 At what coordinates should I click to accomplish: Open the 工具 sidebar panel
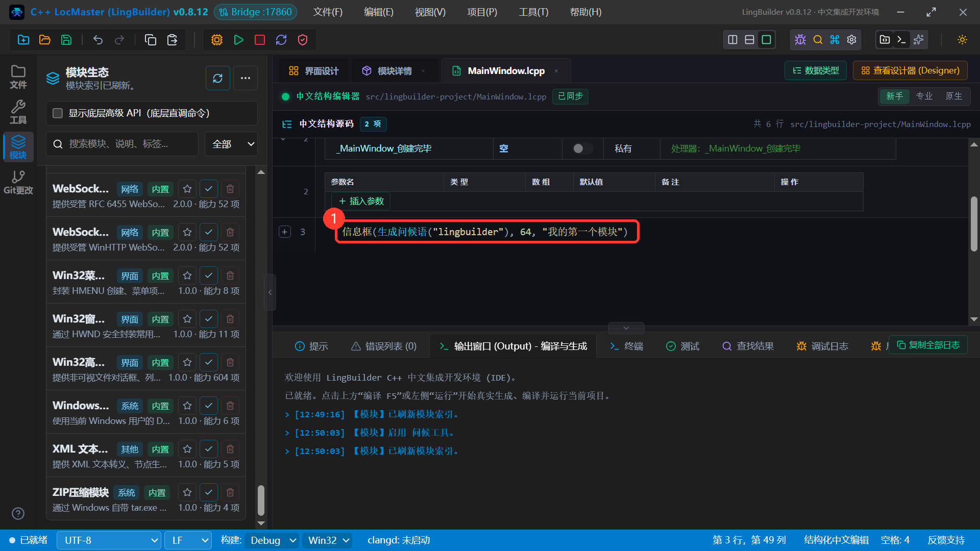coord(18,112)
